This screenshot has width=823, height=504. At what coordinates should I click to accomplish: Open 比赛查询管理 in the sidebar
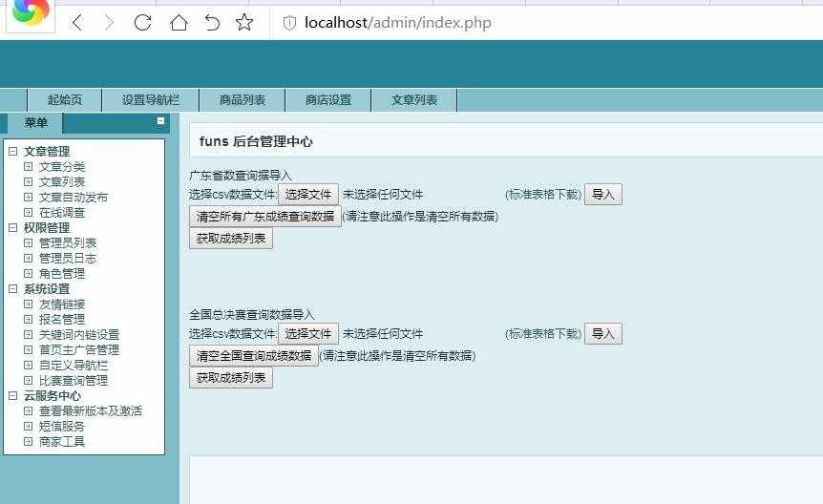click(74, 381)
